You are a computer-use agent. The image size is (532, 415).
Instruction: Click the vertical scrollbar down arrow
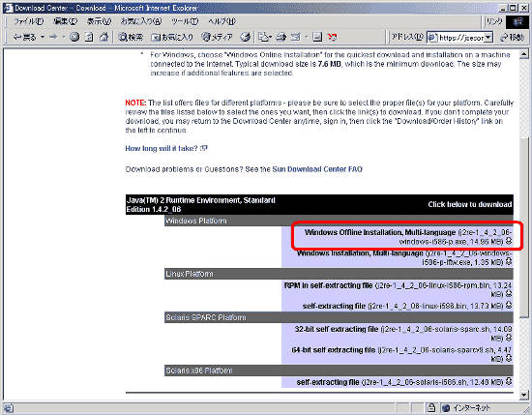pyautogui.click(x=524, y=395)
